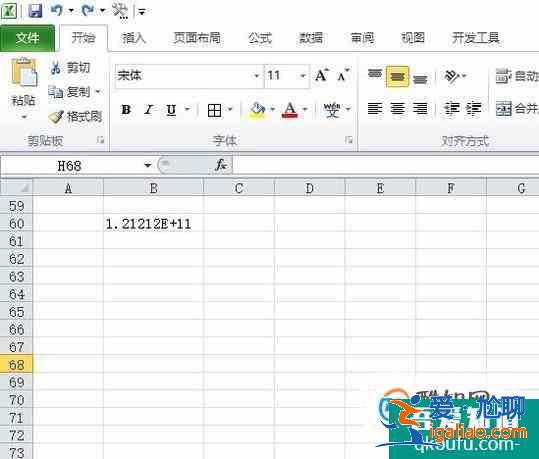Toggle Italic formatting
Viewport: 539px width, 459px height.
click(x=149, y=110)
